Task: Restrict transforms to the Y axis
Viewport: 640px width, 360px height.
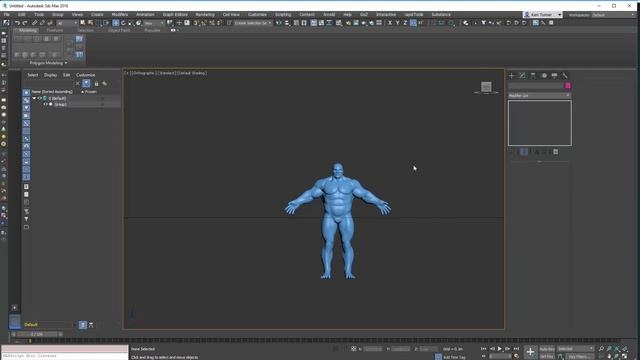Action: click(x=397, y=23)
